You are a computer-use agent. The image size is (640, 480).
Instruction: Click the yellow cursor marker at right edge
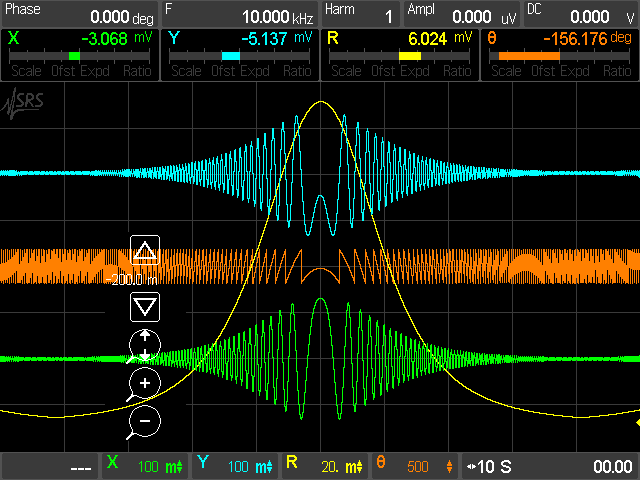click(635, 423)
